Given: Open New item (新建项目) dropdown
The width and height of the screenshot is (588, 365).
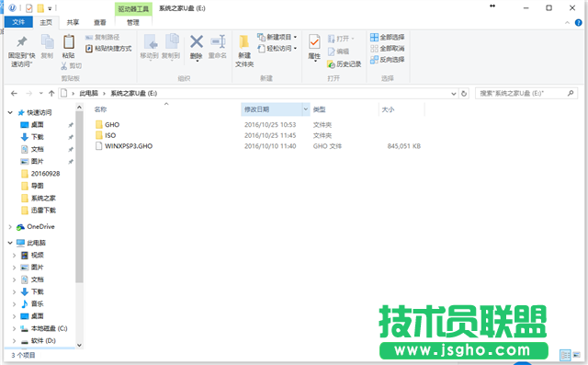Looking at the screenshot, I should [x=277, y=37].
